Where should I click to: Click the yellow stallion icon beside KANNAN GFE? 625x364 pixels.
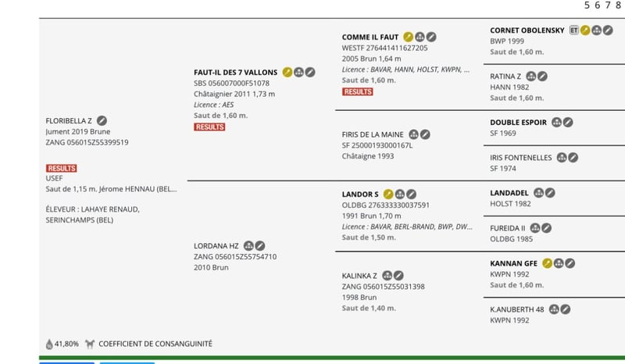click(x=548, y=263)
